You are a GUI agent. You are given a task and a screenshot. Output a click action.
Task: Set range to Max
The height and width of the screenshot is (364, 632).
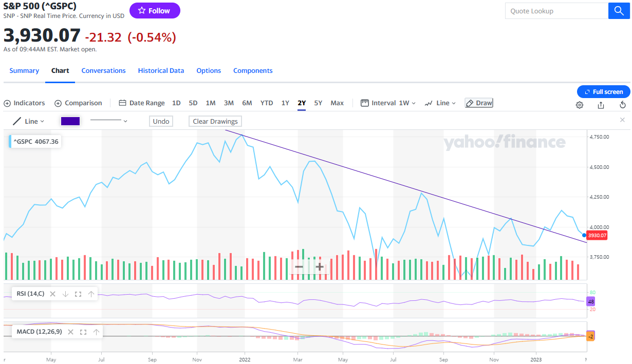(x=337, y=103)
